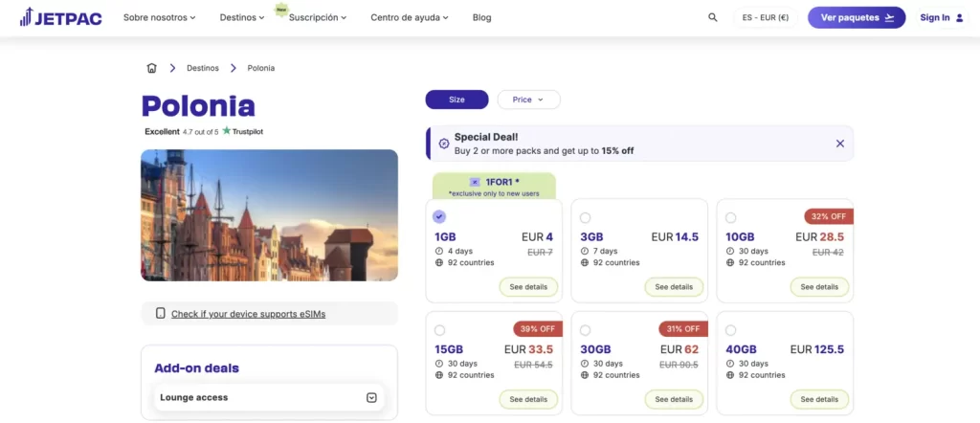Expand the Suscripción dropdown menu
This screenshot has width=980, height=423.
(318, 17)
